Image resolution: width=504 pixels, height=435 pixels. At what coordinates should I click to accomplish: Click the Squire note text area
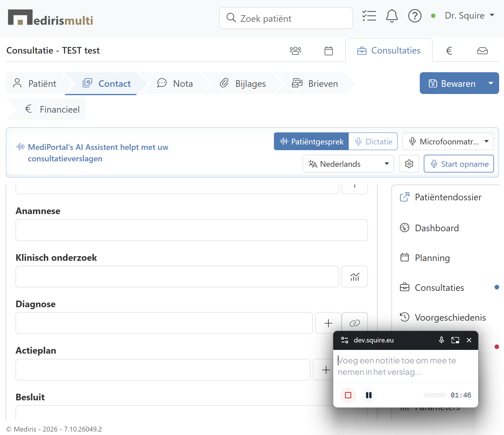point(405,366)
